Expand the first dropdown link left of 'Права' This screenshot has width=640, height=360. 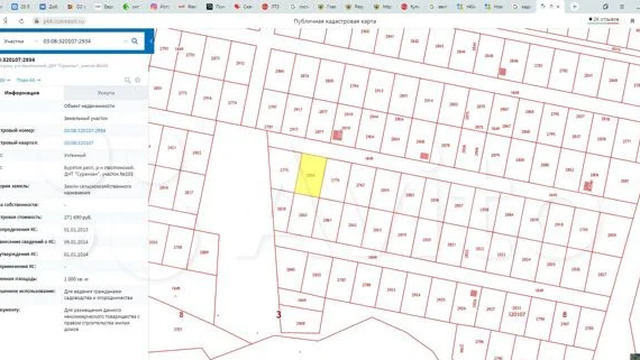(5, 80)
